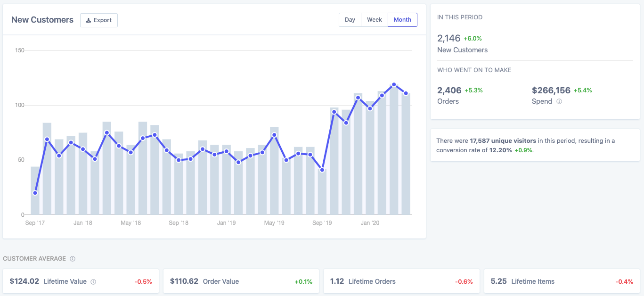Screen dimensions: 644x296
Task: Click the $266,156 Spend amount
Action: 551,90
